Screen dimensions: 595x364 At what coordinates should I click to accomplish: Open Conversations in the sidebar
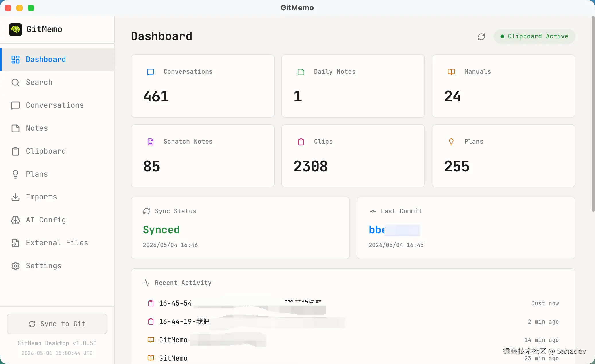point(58,105)
